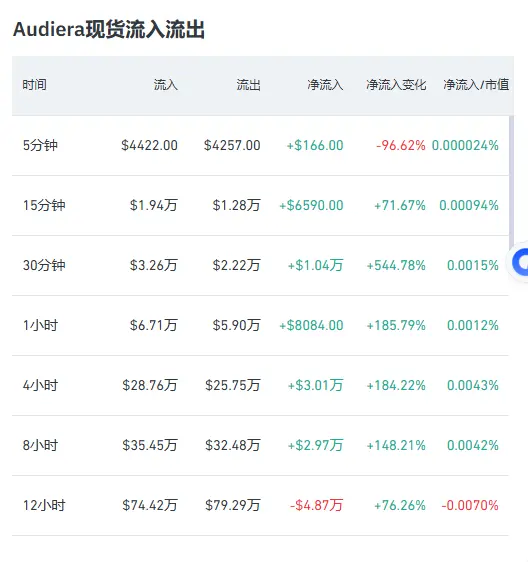Click the 净流入 column header

click(x=325, y=85)
